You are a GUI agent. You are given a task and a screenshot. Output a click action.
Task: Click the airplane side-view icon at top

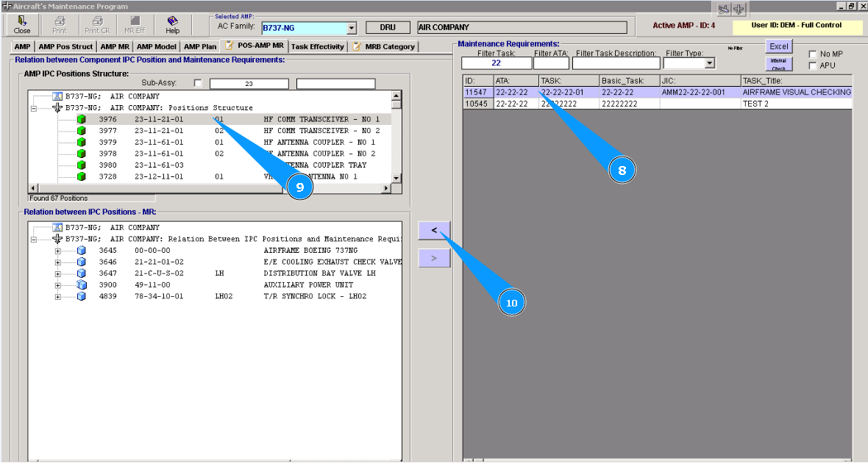(x=724, y=9)
